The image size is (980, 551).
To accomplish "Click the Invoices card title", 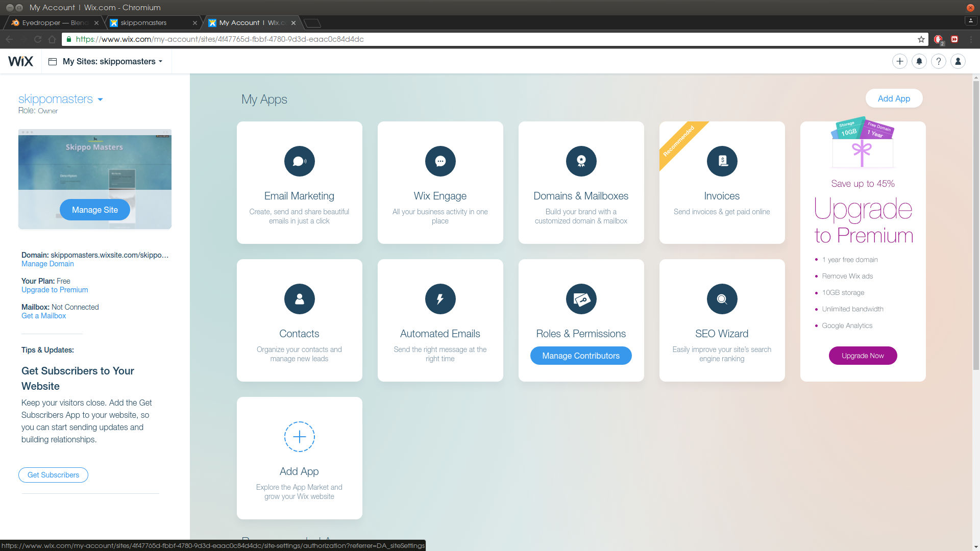I will coord(722,196).
